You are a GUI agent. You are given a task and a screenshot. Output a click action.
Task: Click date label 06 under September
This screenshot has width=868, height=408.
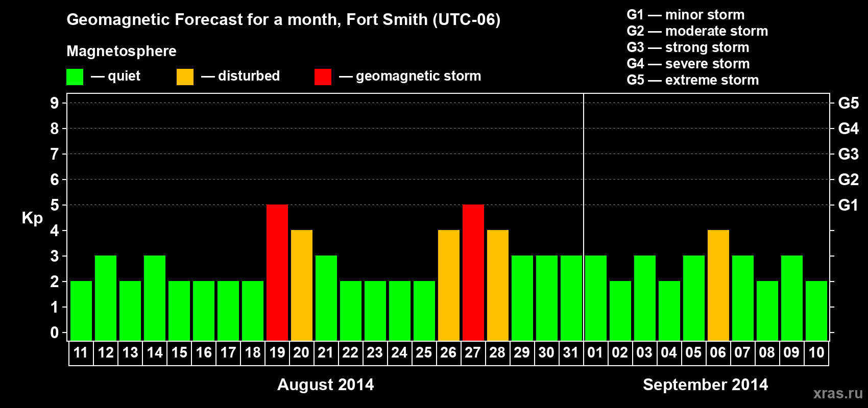click(718, 352)
